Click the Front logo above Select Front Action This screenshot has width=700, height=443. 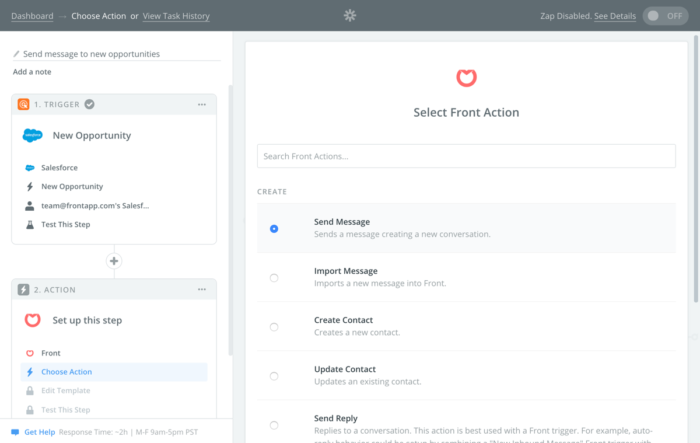[466, 78]
